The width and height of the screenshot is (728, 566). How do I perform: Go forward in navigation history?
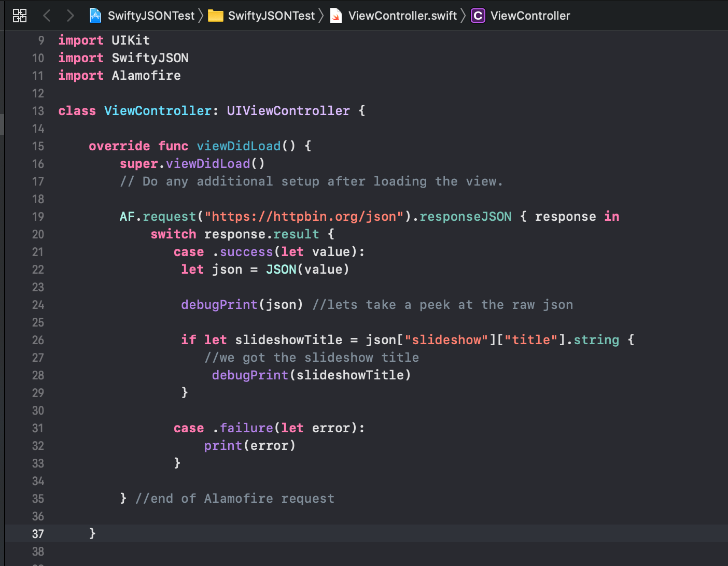click(70, 16)
